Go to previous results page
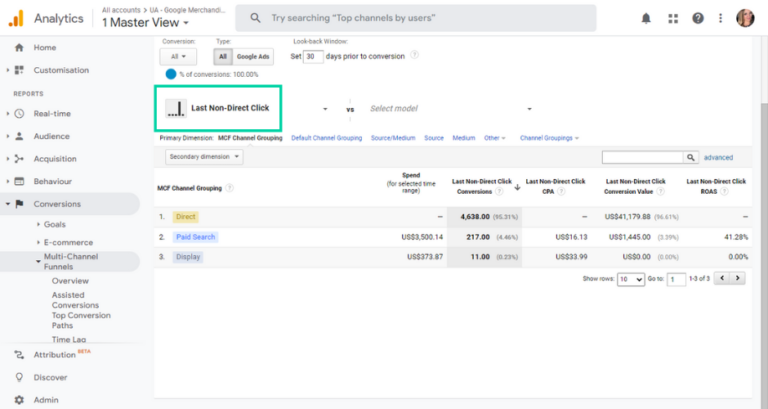768x409 pixels. (722, 278)
